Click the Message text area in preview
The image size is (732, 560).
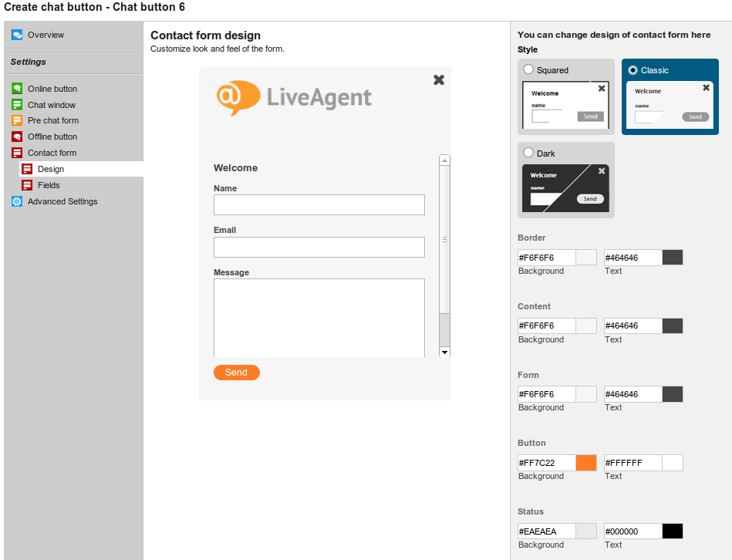coord(319,319)
